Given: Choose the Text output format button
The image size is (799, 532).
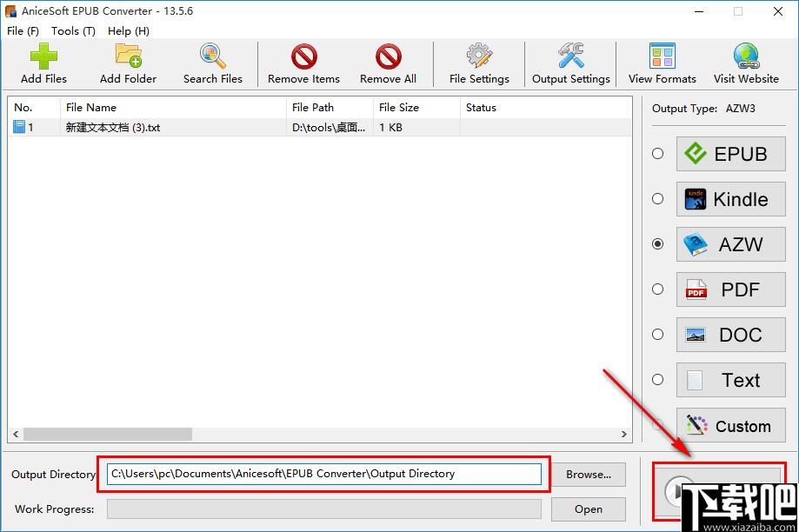Looking at the screenshot, I should (730, 380).
